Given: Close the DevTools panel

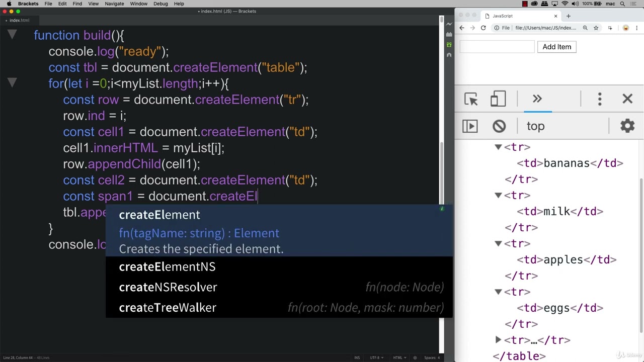Looking at the screenshot, I should 627,99.
